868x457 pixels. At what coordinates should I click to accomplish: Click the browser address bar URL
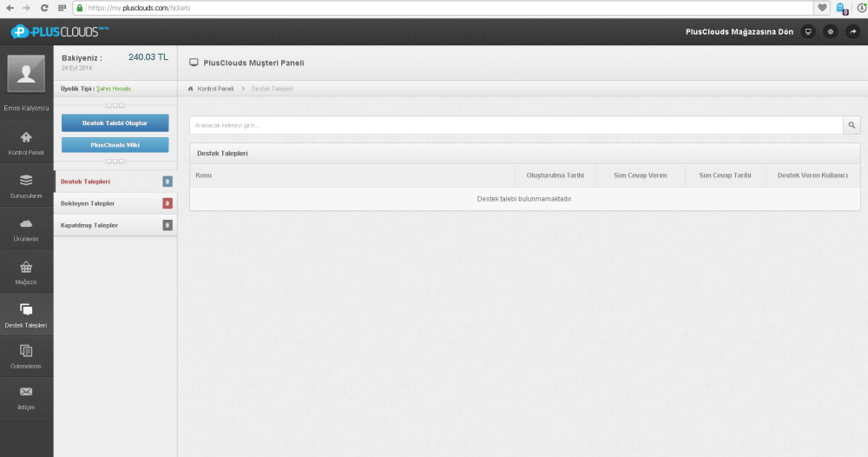(x=139, y=8)
